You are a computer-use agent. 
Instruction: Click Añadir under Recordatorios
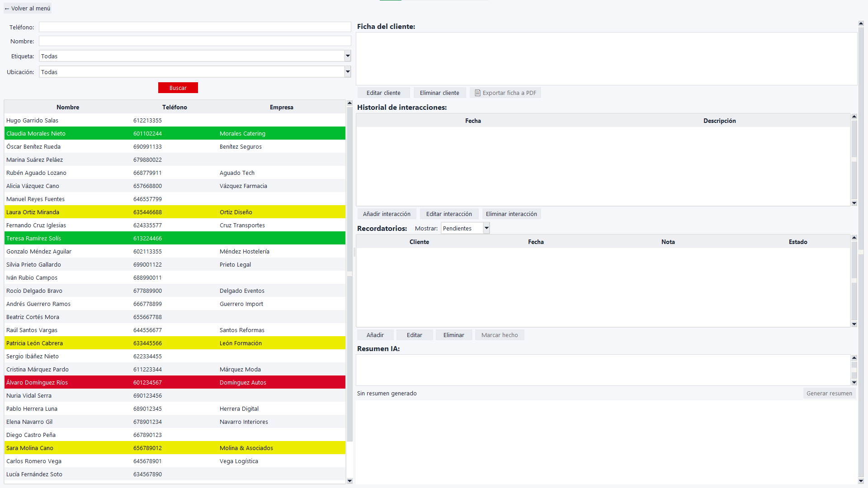[375, 335]
